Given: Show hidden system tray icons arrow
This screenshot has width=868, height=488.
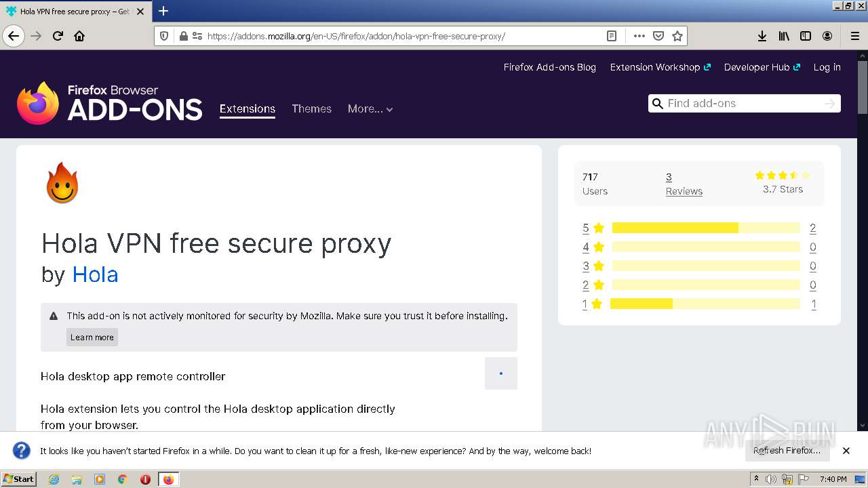Looking at the screenshot, I should click(757, 479).
